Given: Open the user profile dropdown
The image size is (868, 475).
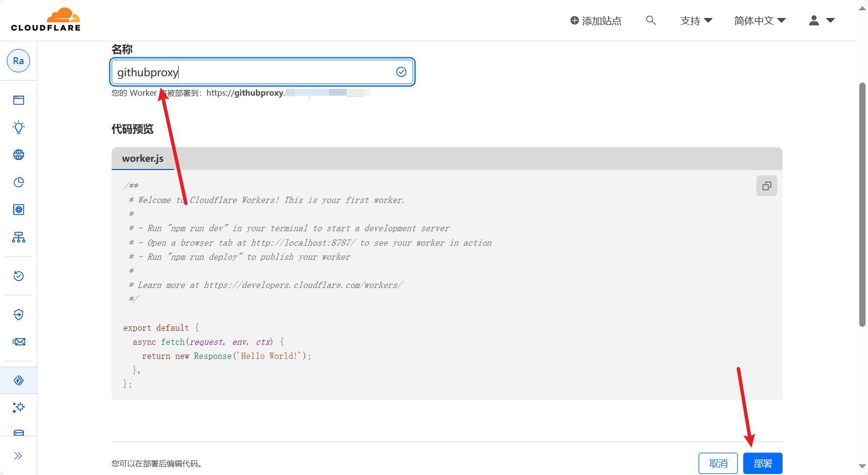Looking at the screenshot, I should pos(821,20).
